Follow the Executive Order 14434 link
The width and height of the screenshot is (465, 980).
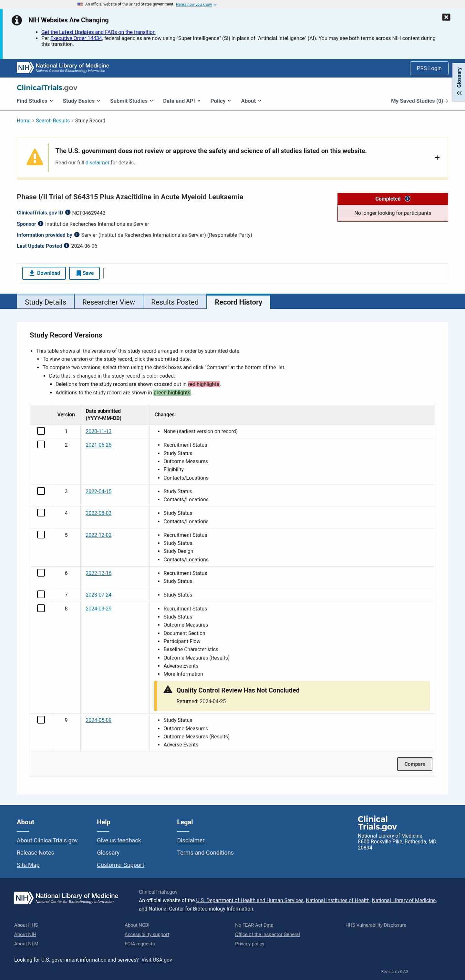[x=76, y=38]
